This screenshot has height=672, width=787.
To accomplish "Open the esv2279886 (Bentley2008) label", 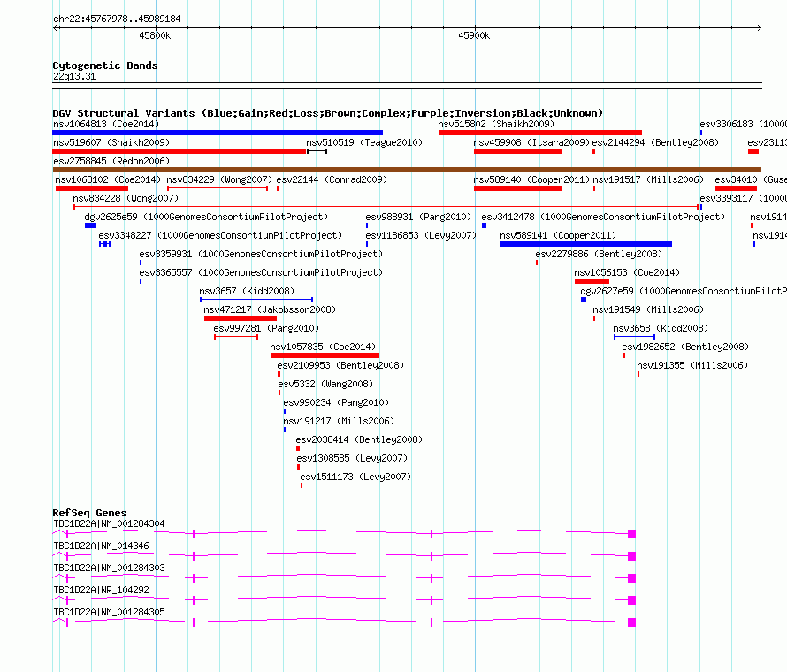I will click(599, 254).
